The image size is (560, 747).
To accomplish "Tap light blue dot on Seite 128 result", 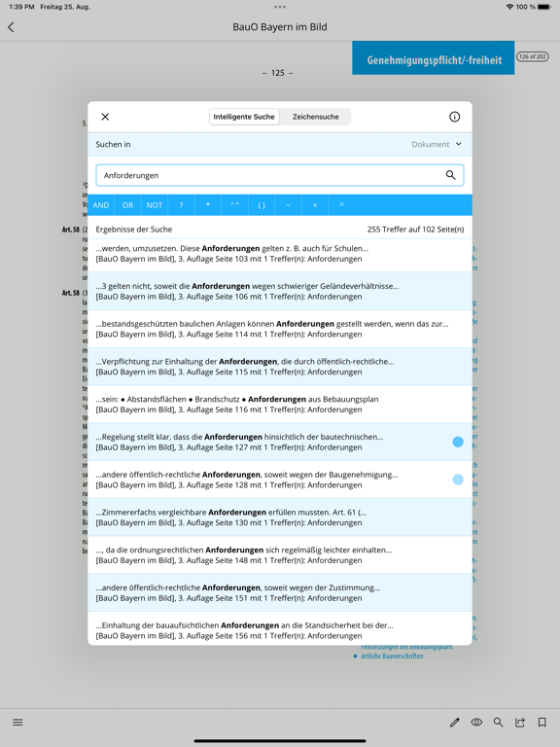I will 458,480.
